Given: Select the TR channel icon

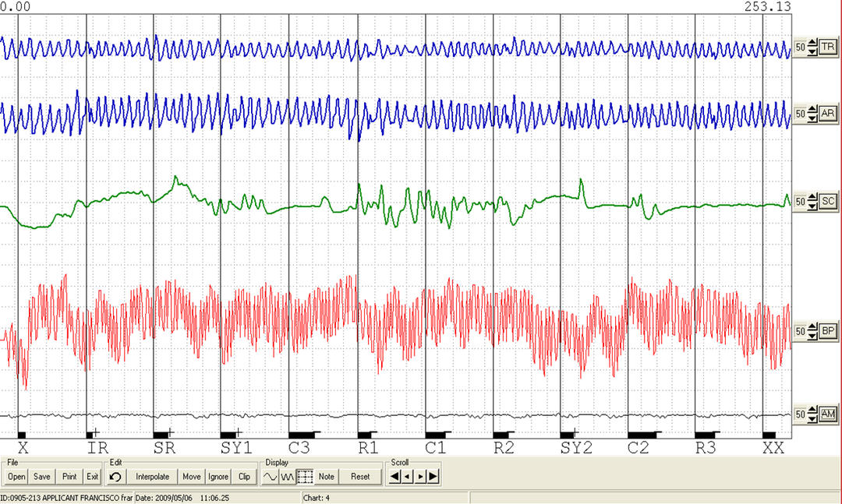Looking at the screenshot, I should point(829,48).
